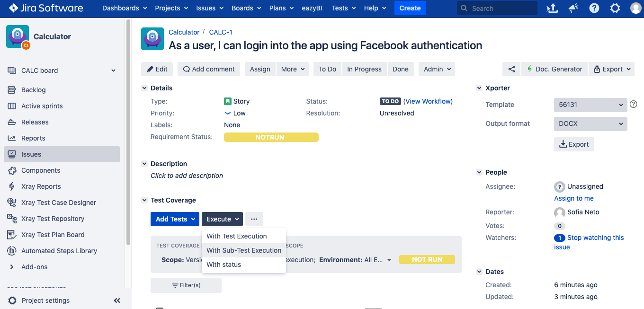
Task: Open the scope Environment dropdown arrow
Action: tap(389, 260)
